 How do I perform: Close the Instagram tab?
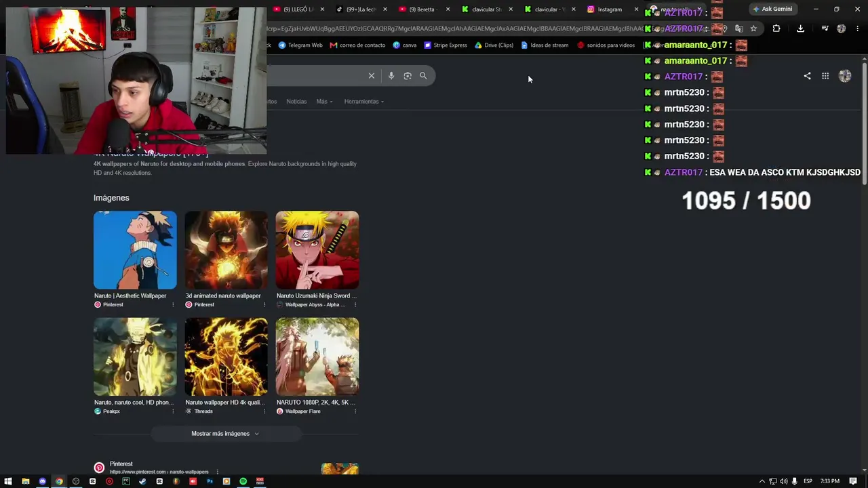pyautogui.click(x=636, y=9)
